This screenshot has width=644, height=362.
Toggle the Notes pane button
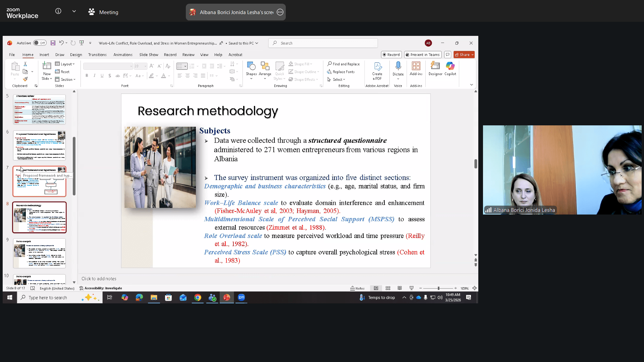click(x=358, y=288)
